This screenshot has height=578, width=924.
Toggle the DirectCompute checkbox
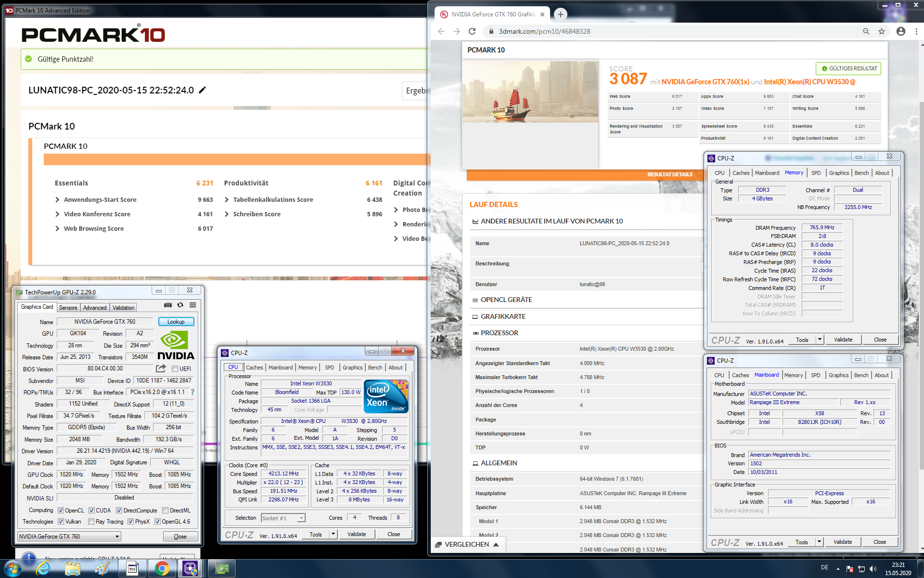119,511
